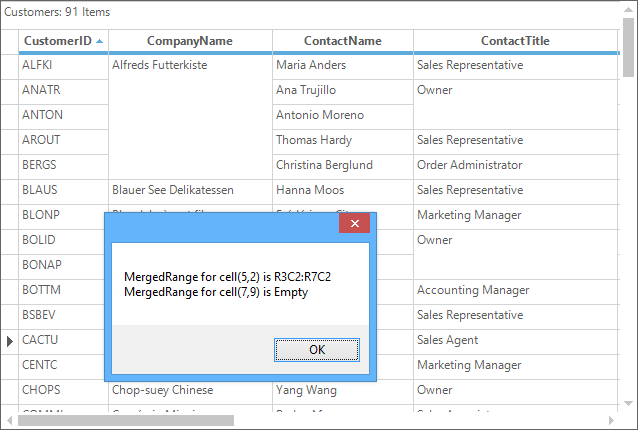638x430 pixels.
Task: Click OK in the message dialog
Action: [316, 349]
